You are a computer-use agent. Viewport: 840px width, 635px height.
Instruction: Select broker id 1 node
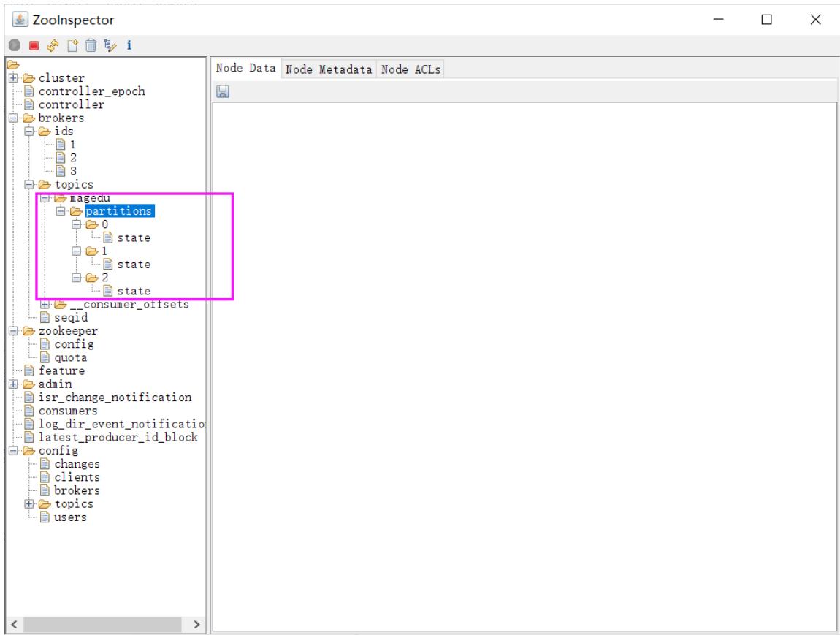point(73,145)
